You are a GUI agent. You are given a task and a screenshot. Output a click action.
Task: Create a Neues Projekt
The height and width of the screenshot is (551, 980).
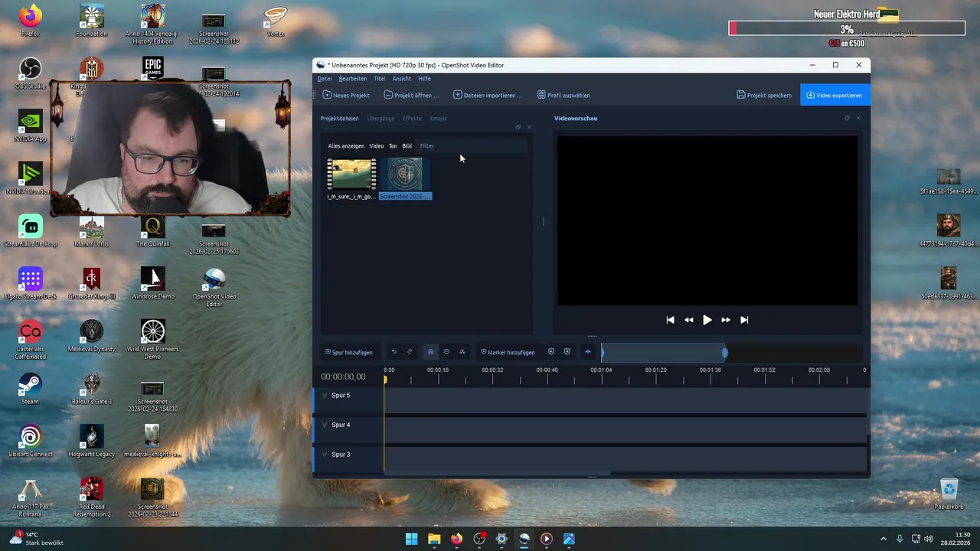tap(346, 95)
